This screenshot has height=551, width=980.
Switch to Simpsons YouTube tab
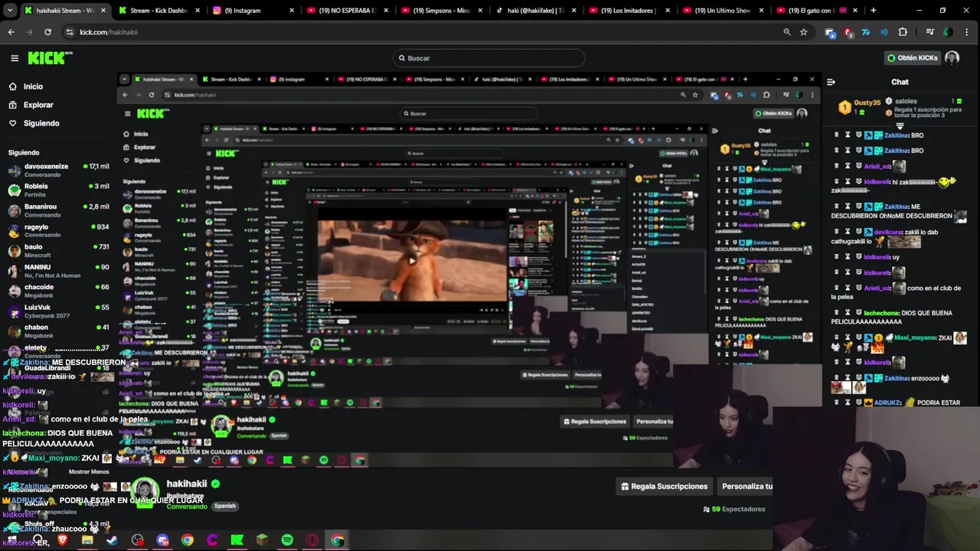441,11
